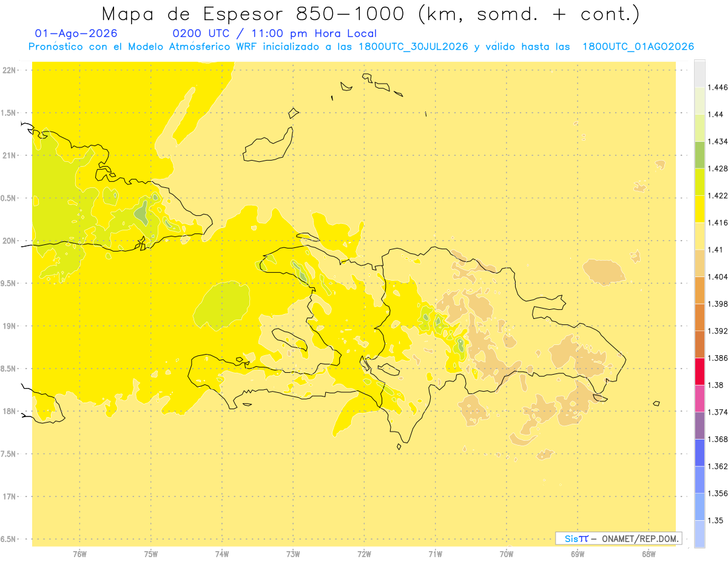Pick the bright yellow swatch between 1.416 and 1.422
This screenshot has width=728, height=562.
coord(699,209)
